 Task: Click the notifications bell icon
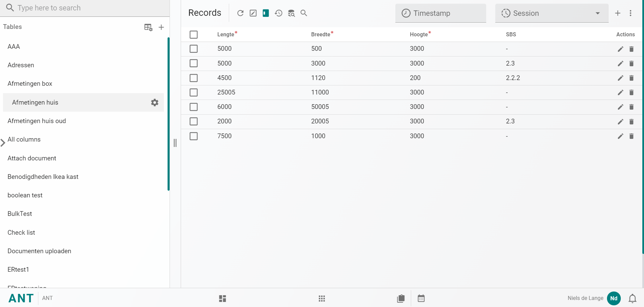click(x=632, y=298)
